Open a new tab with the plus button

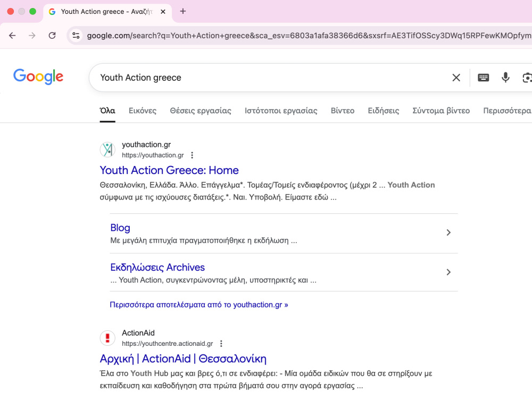click(x=183, y=11)
